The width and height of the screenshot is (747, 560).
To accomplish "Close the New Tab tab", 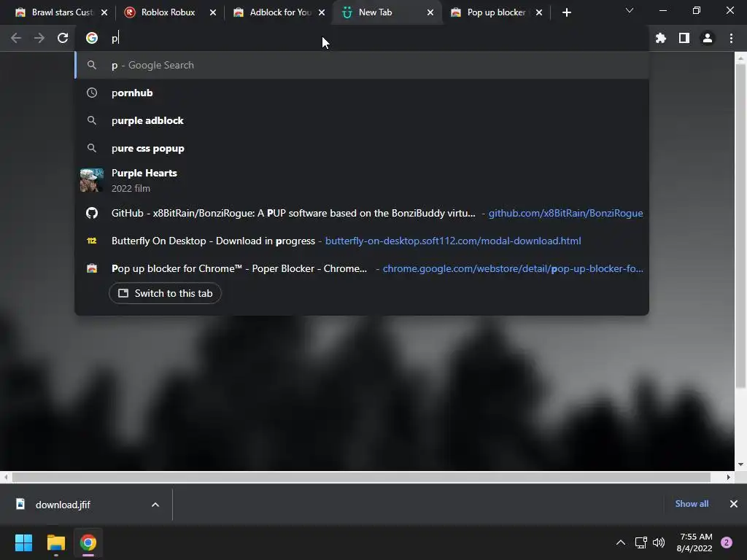I will coord(430,13).
